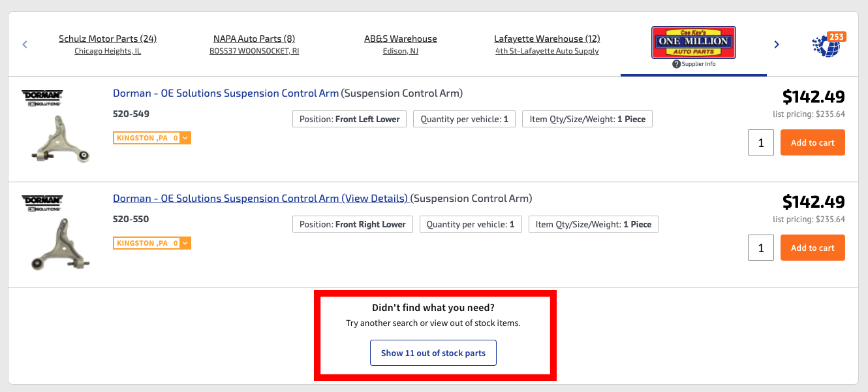
Task: Click the list pricing text for part 520-549
Action: click(809, 114)
